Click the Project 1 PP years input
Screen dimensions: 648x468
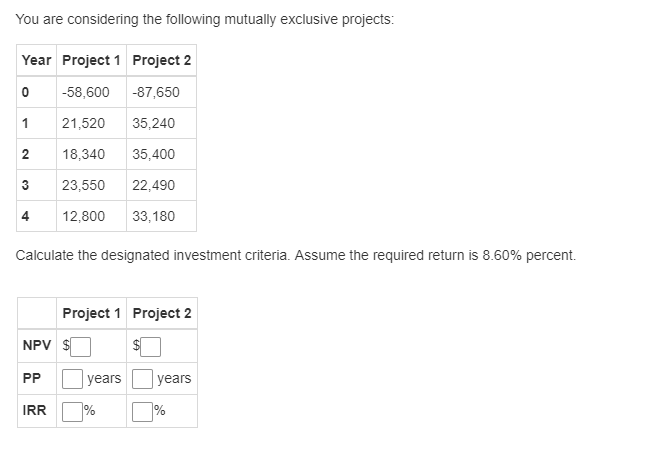coord(72,379)
